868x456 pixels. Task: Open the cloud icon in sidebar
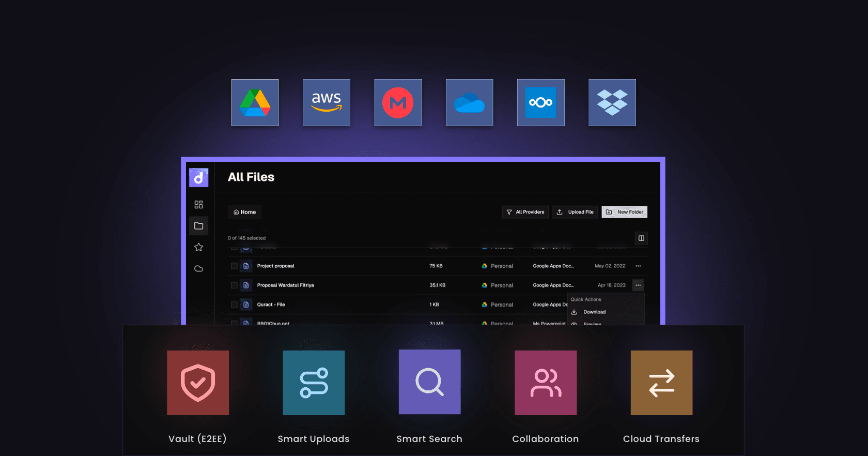(x=198, y=268)
